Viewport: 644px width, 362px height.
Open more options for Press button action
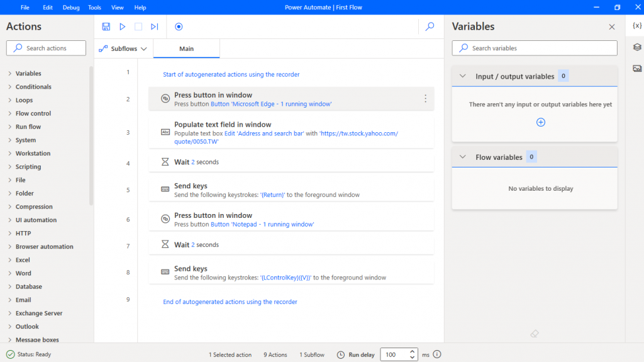pyautogui.click(x=426, y=98)
